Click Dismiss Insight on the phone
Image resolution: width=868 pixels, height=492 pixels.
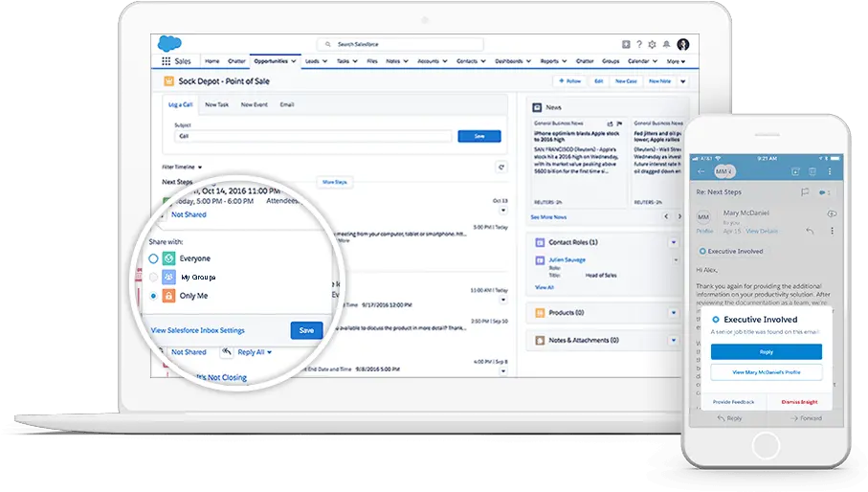(x=799, y=402)
